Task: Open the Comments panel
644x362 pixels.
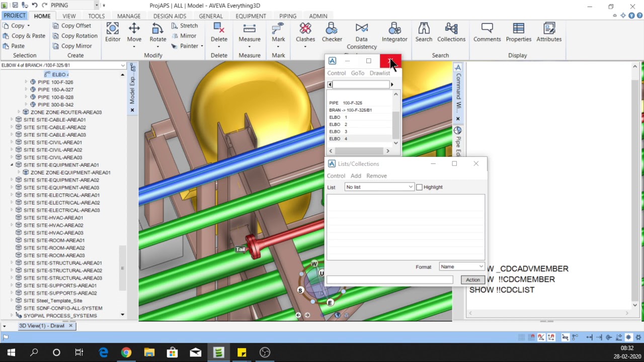Action: pyautogui.click(x=487, y=33)
